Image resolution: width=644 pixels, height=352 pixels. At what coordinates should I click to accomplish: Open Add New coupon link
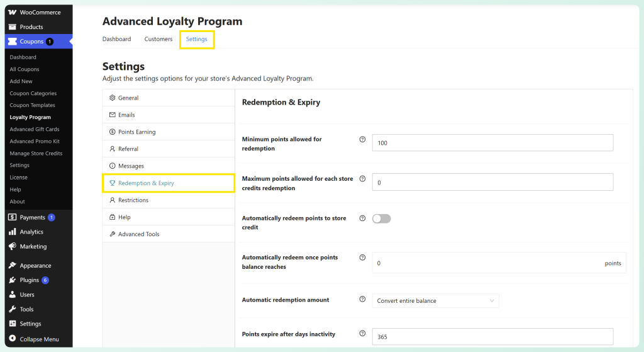(x=21, y=81)
